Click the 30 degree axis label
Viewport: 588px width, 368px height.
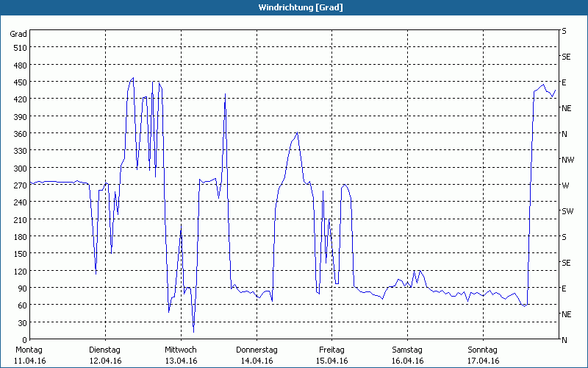point(23,323)
